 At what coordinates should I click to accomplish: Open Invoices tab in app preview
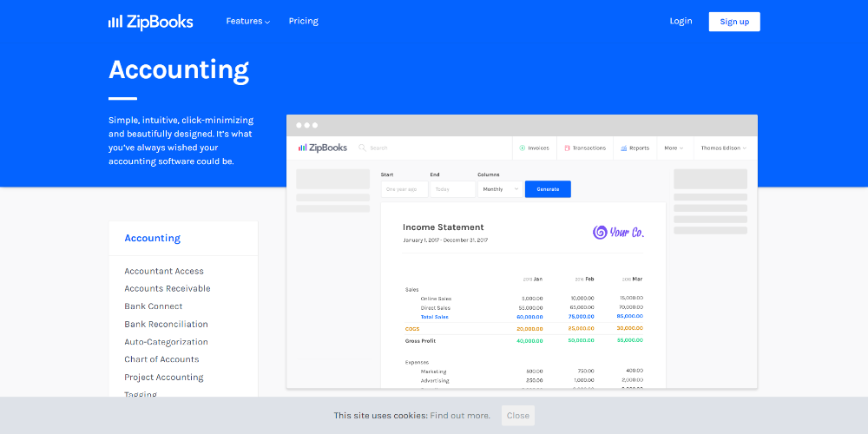(534, 148)
